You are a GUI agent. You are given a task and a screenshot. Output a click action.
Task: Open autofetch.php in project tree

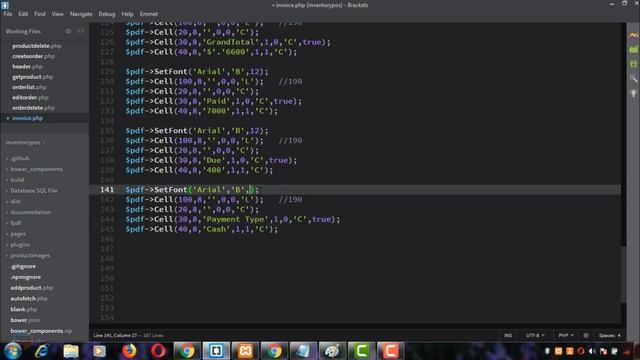29,298
